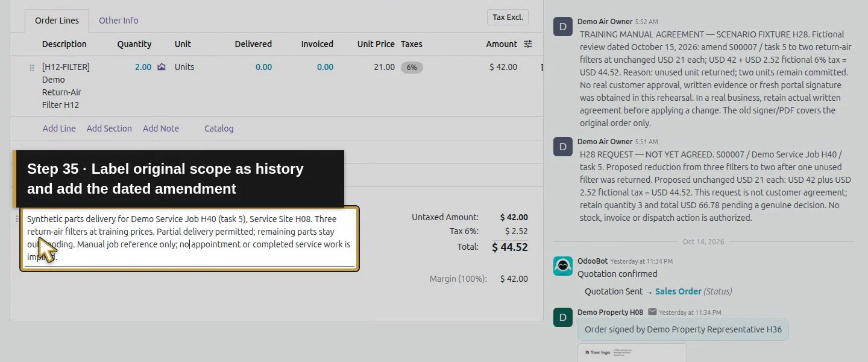Click the 5:51 AM message timestamp
868x362 pixels.
pyautogui.click(x=646, y=142)
